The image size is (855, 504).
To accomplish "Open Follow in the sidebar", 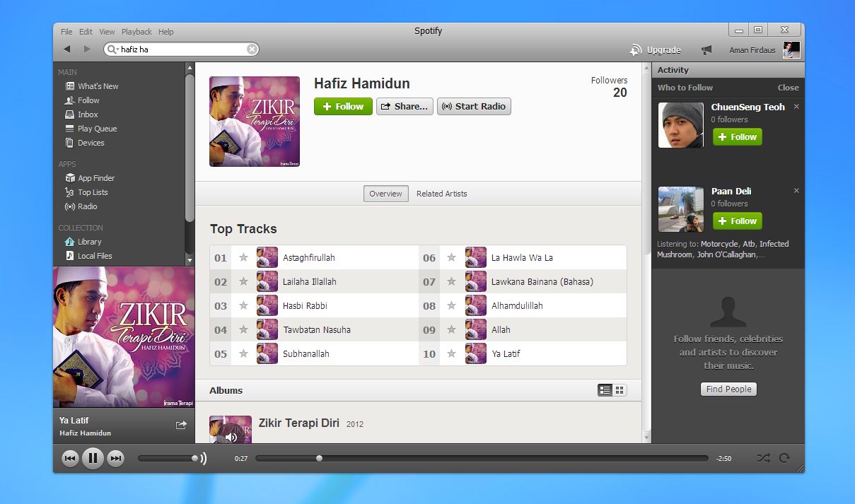I will 82,100.
